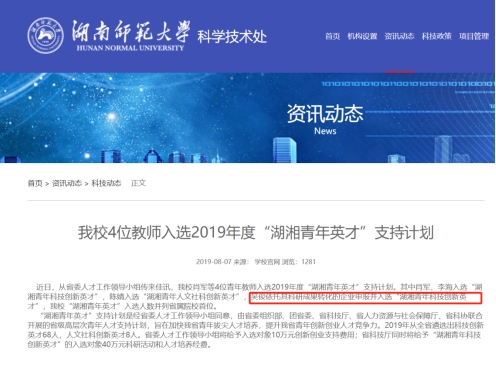Open the 科技政策 navigation menu
496x382 pixels.
[x=436, y=36]
